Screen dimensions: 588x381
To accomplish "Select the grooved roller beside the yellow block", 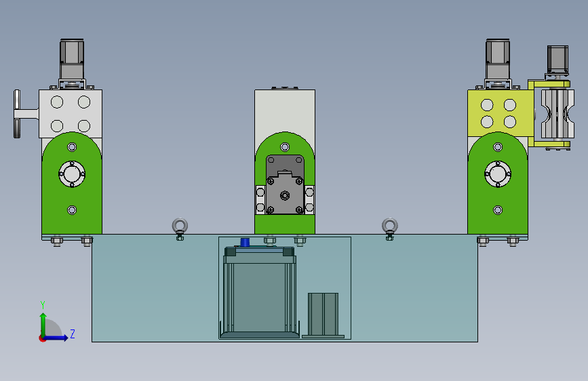I will tap(557, 114).
